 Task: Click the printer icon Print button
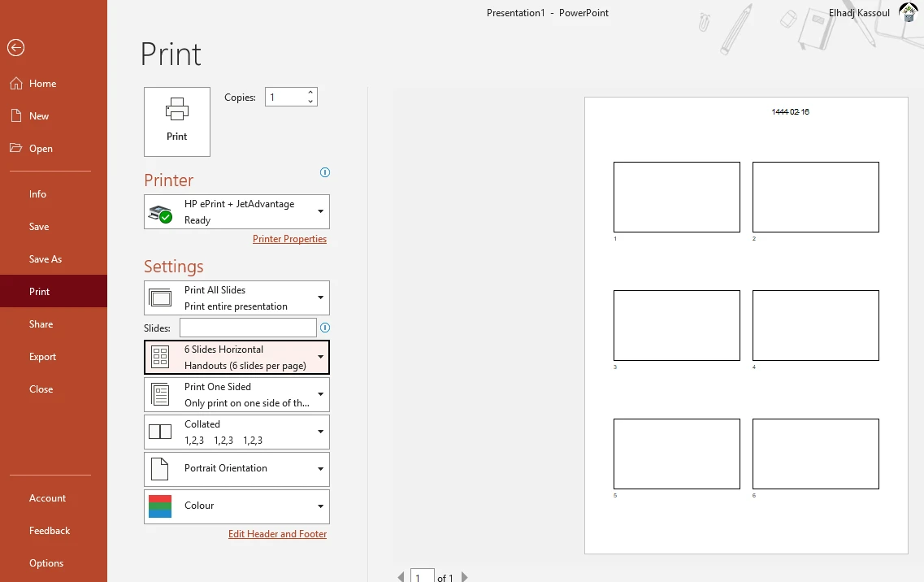[x=177, y=121]
